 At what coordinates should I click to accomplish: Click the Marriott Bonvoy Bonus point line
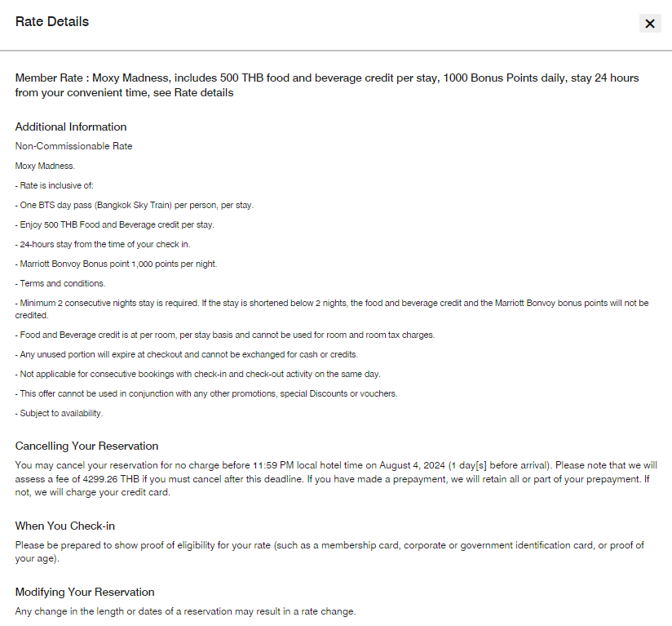click(x=116, y=264)
